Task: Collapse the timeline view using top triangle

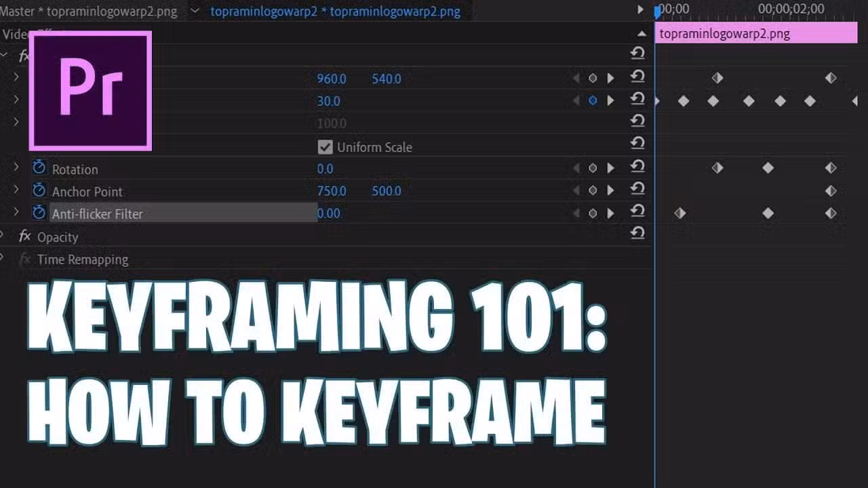Action: pos(642,33)
